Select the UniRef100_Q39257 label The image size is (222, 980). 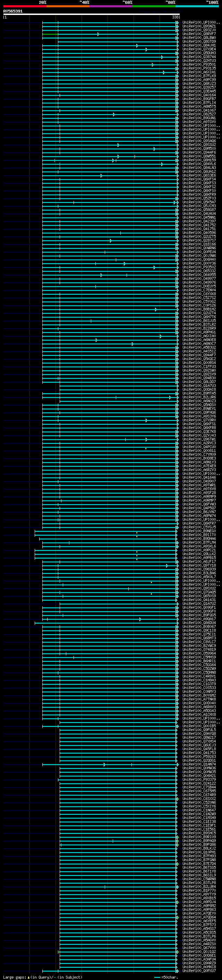199,88
